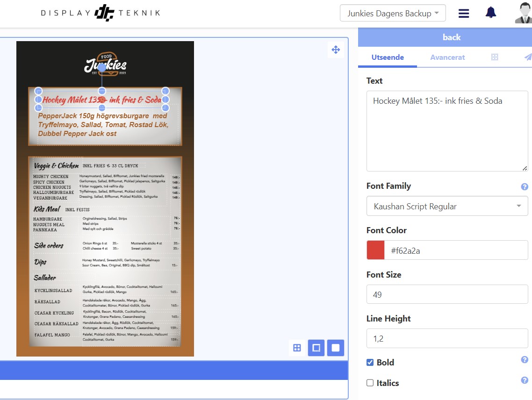Switch to the Utseende tab
The height and width of the screenshot is (400, 532).
tap(388, 57)
